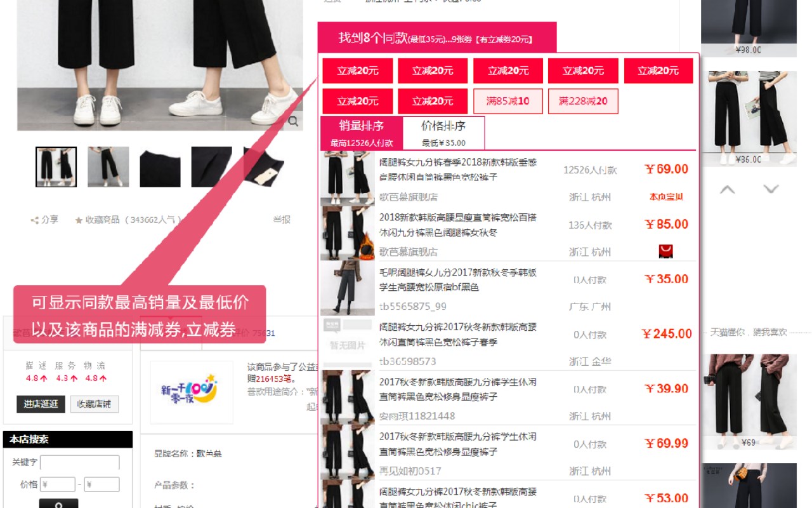Click the 分享 share icon
Image resolution: width=812 pixels, height=508 pixels.
tap(34, 220)
